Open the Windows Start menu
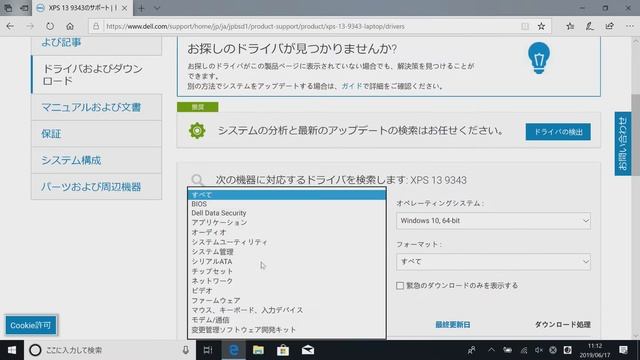This screenshot has width=640, height=360. (12, 350)
